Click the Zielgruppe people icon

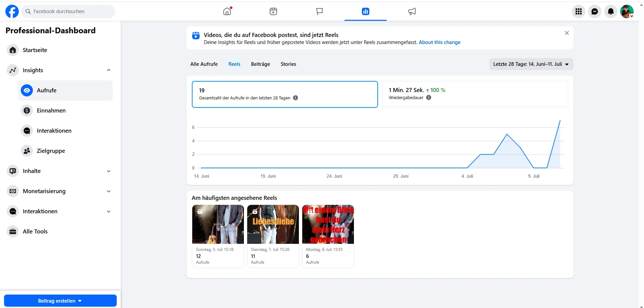[x=27, y=151]
